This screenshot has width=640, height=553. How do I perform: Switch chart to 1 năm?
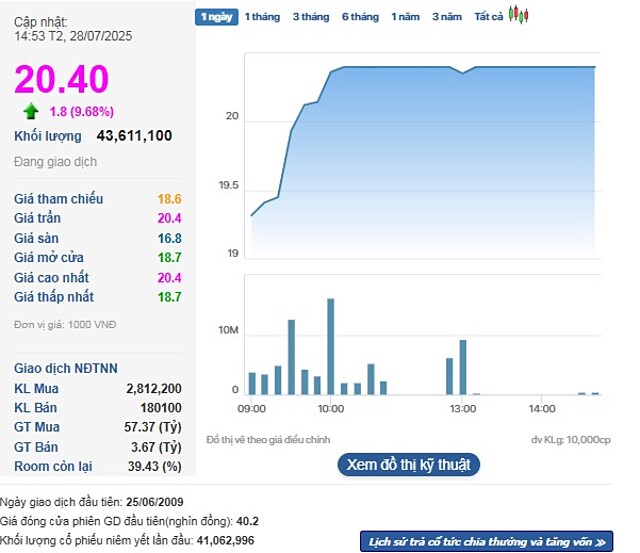point(405,17)
